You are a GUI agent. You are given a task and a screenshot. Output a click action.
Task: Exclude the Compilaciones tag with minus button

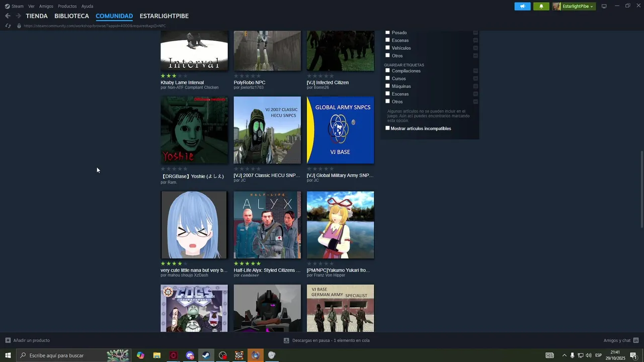click(x=475, y=71)
